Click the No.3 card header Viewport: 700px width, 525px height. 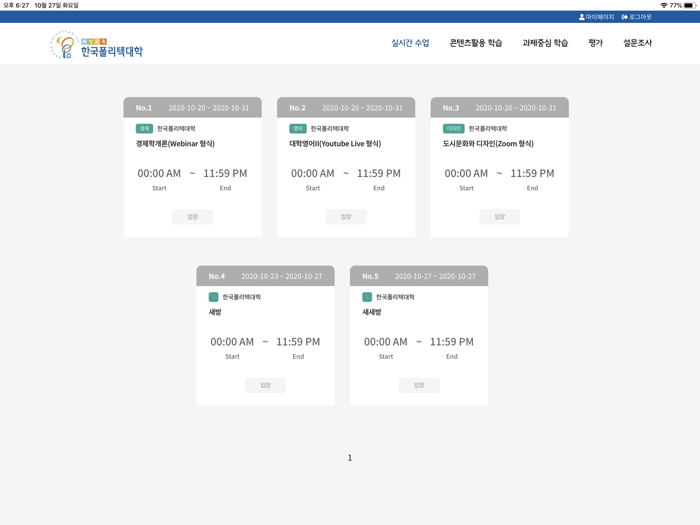[500, 108]
